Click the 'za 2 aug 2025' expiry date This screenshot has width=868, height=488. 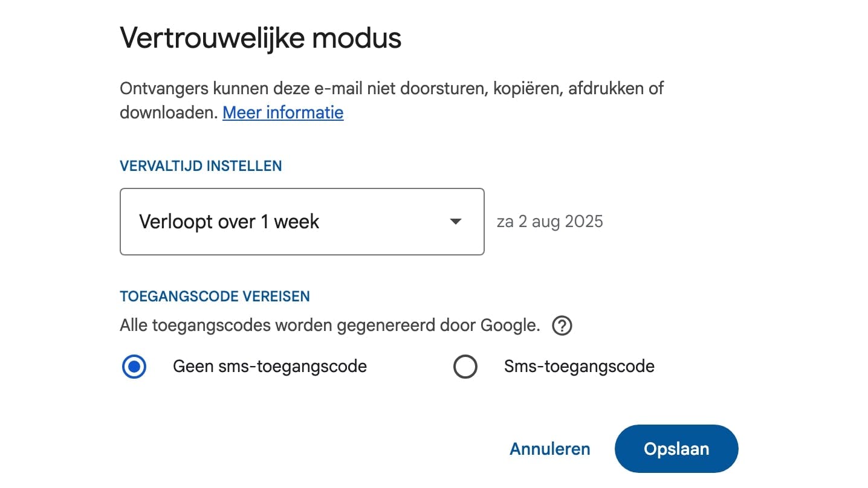click(x=549, y=222)
